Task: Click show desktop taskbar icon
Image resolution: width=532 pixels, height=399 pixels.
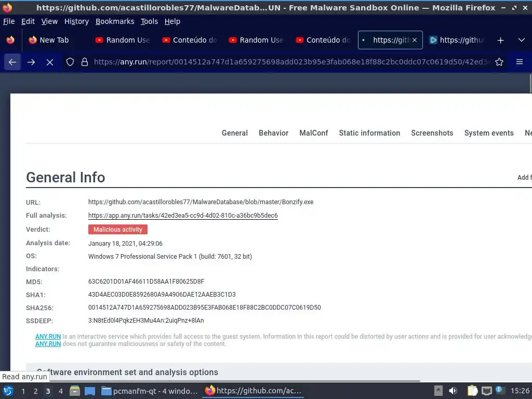Action: (x=89, y=391)
